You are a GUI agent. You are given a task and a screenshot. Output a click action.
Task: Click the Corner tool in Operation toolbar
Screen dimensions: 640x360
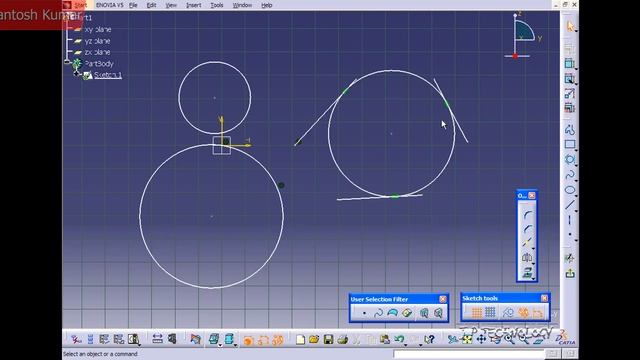tap(527, 215)
